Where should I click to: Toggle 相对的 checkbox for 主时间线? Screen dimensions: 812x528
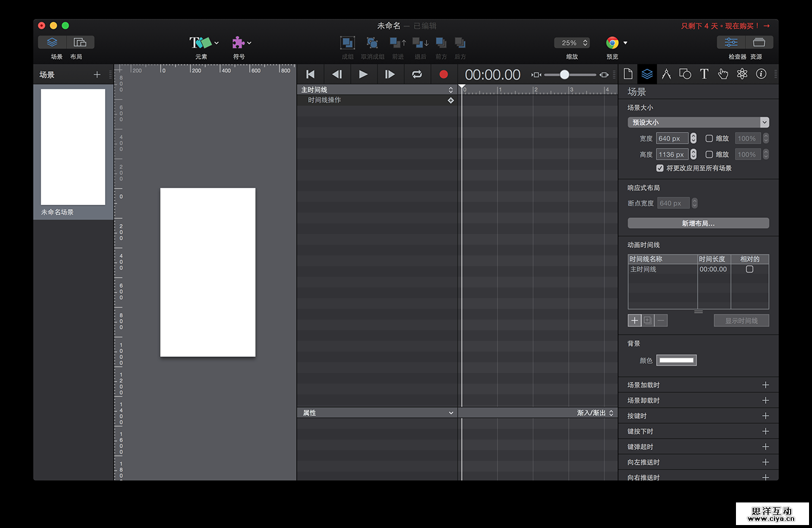750,269
